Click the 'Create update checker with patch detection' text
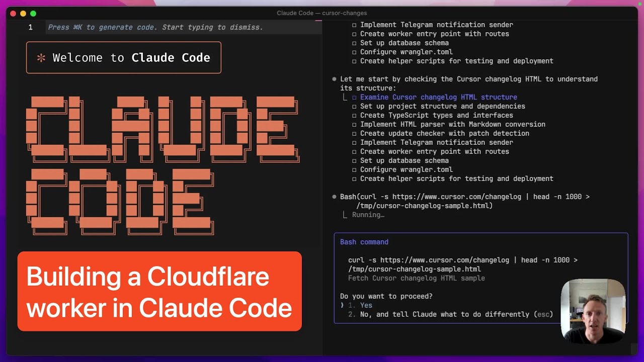Viewport: 644px width, 362px height. click(445, 133)
